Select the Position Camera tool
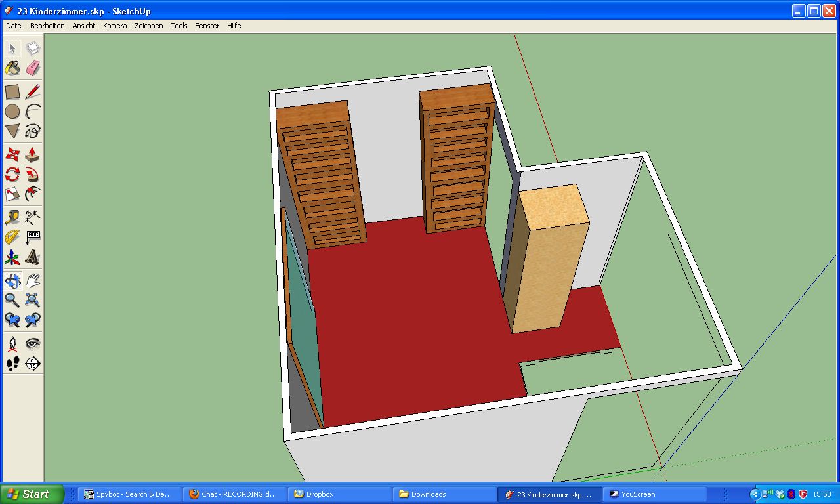Image resolution: width=840 pixels, height=504 pixels. (x=12, y=344)
